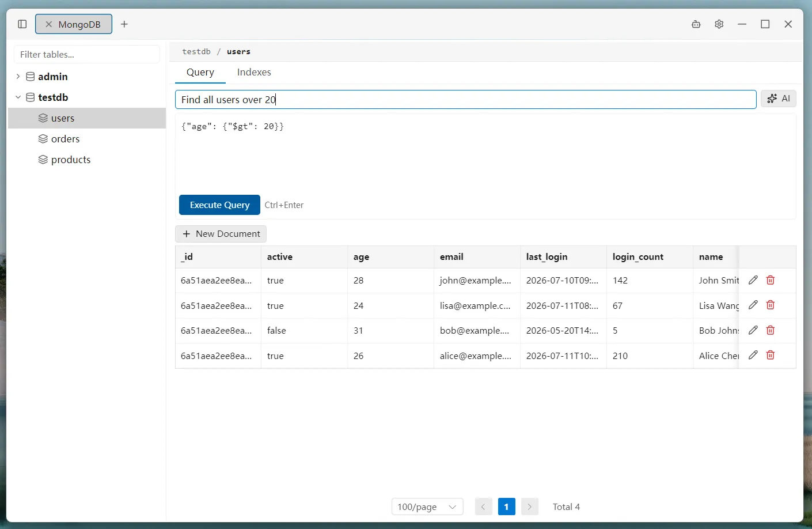The image size is (812, 529).
Task: Click the age cell showing 24
Action: coord(391,305)
